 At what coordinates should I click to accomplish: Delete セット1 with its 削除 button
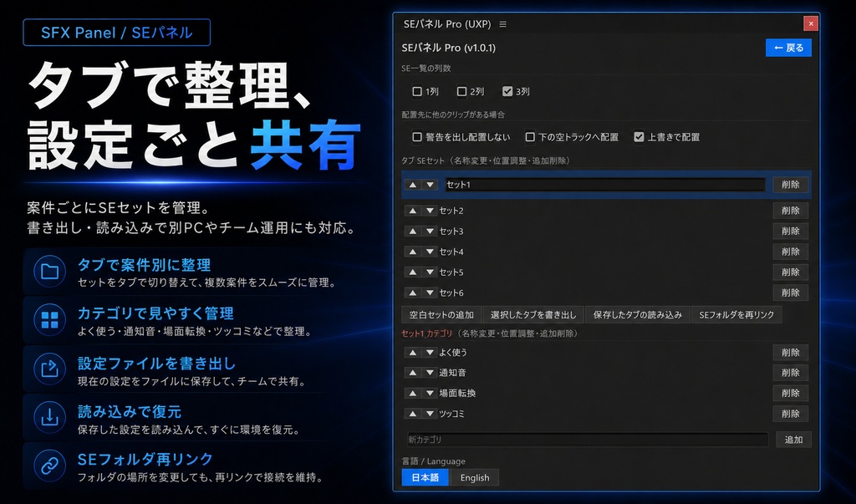tap(791, 185)
